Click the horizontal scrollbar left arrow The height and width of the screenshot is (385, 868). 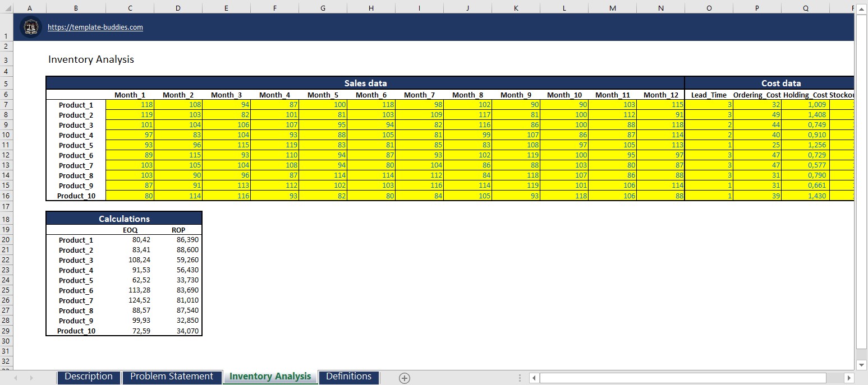534,378
